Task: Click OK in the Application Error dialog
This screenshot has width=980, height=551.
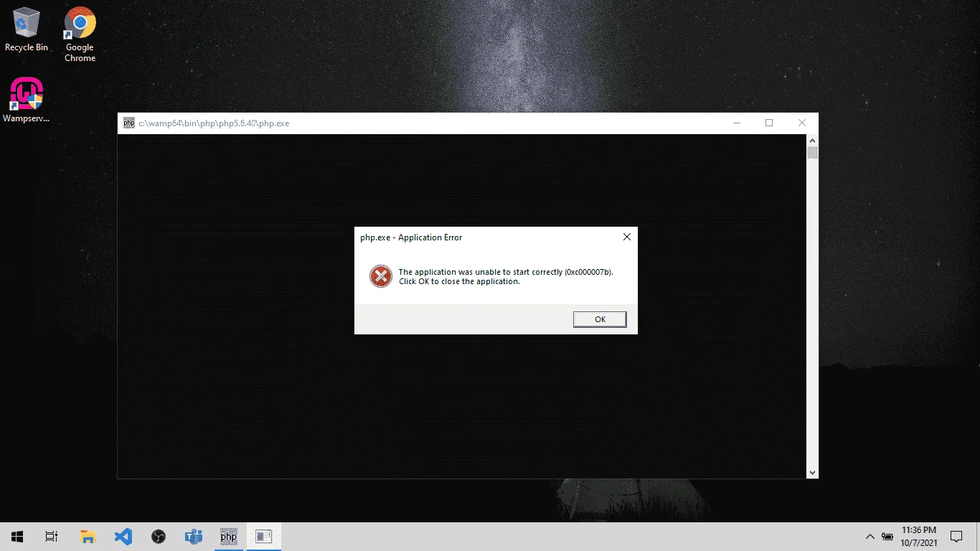Action: (600, 319)
